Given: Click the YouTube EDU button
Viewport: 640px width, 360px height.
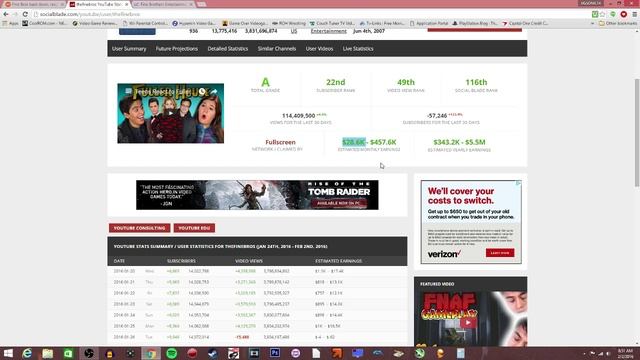Looking at the screenshot, I should [x=194, y=228].
